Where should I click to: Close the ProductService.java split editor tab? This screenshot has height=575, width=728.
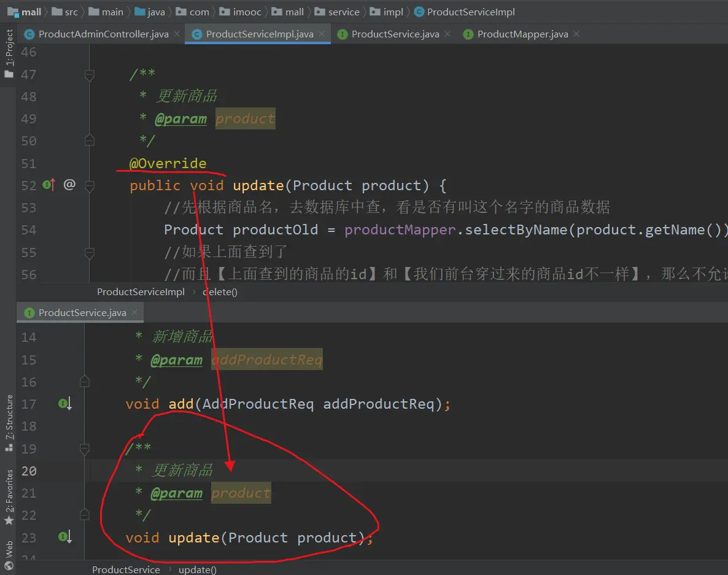(x=135, y=312)
